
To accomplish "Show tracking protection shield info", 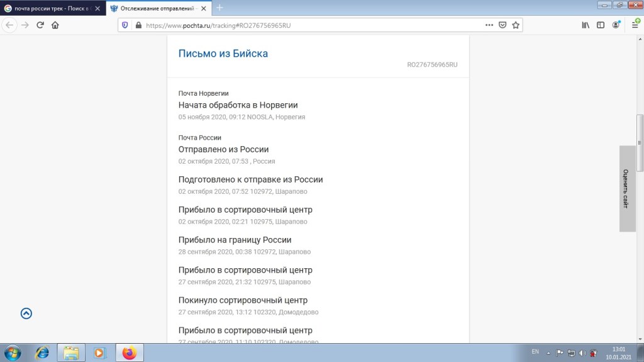I will (125, 25).
